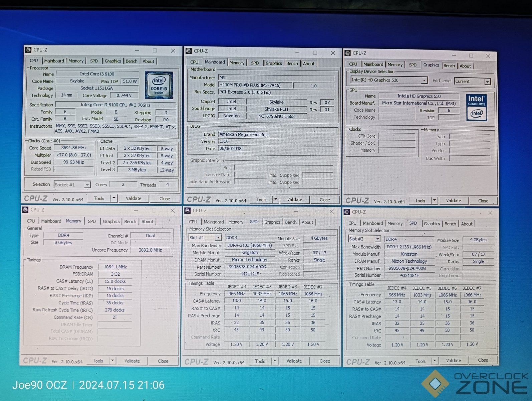Switch to Bench tab in the processor window

[131, 61]
